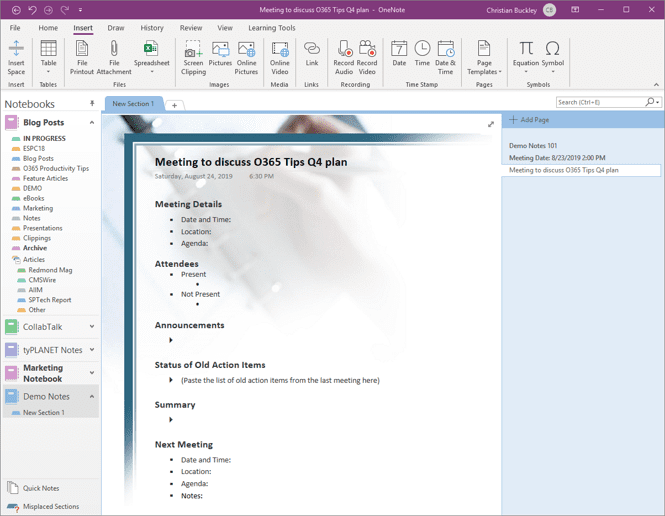Click the Insert Space tool
Image resolution: width=665 pixels, height=516 pixels.
point(16,58)
